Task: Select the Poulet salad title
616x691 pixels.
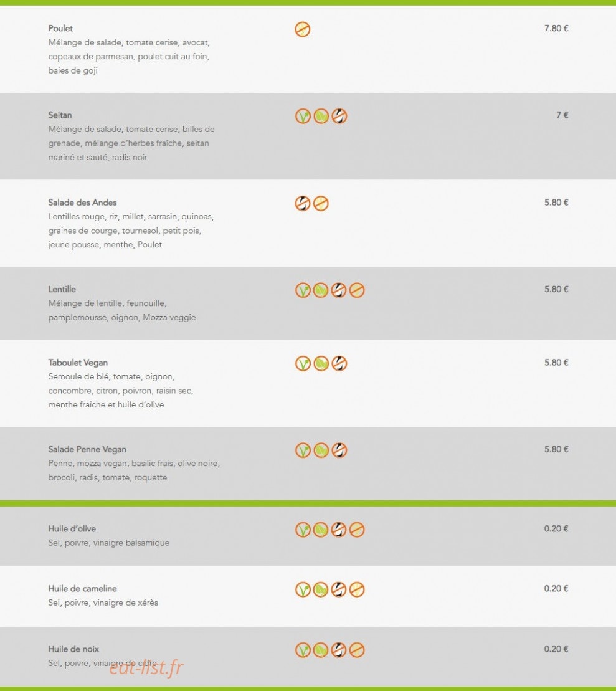Action: [60, 28]
